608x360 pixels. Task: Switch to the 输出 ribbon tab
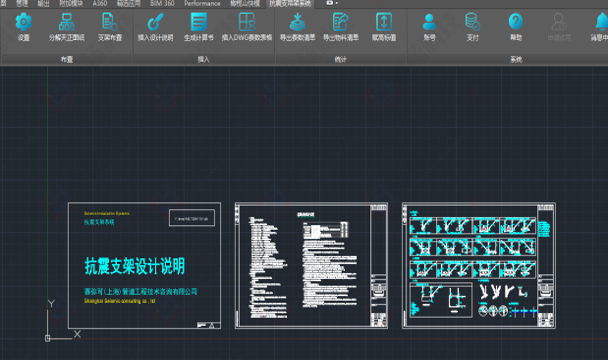(x=43, y=3)
